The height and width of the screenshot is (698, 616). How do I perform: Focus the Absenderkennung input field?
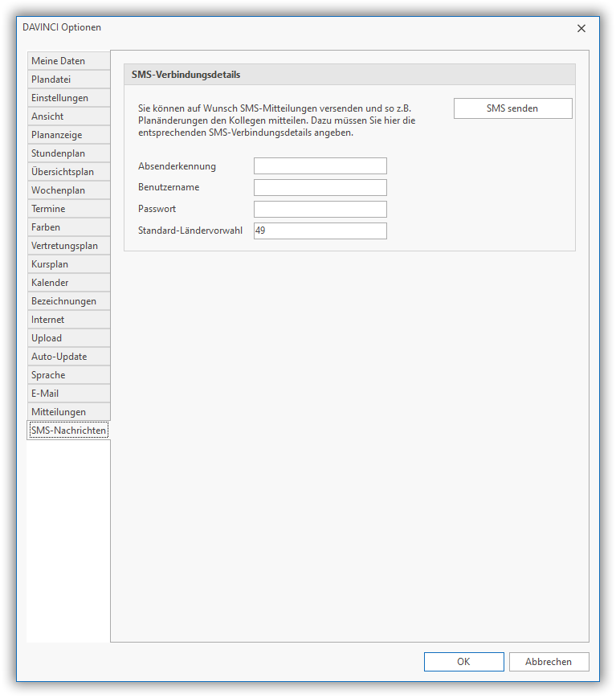tap(320, 166)
